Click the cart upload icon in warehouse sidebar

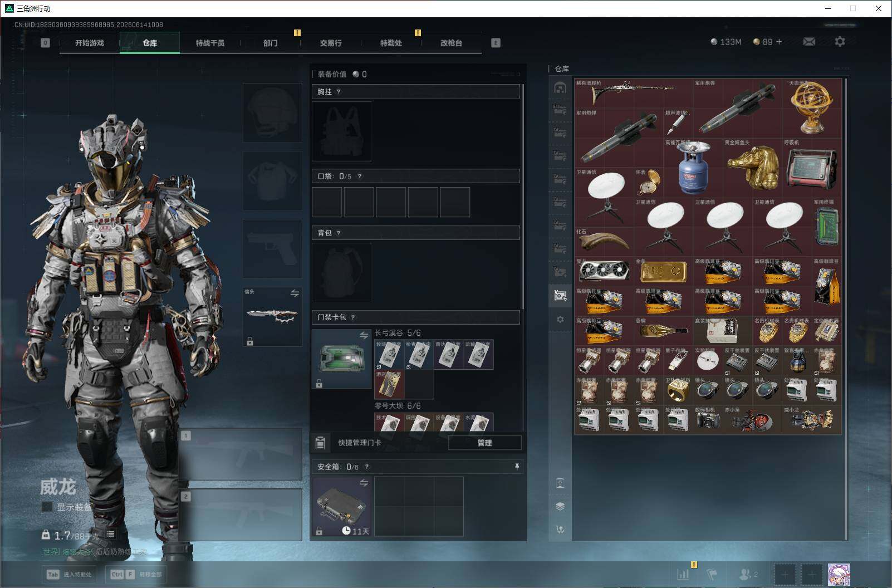(x=560, y=530)
